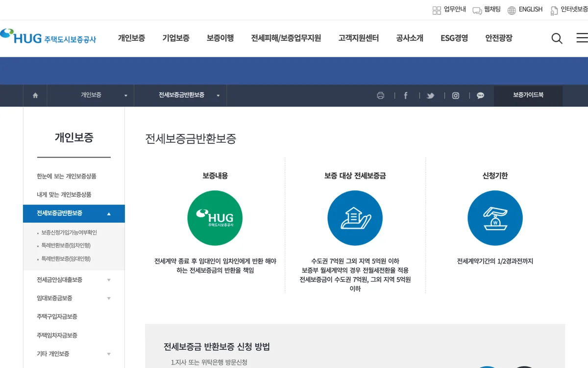Open the Instagram icon
Screen dimensions: 588x368
456,96
